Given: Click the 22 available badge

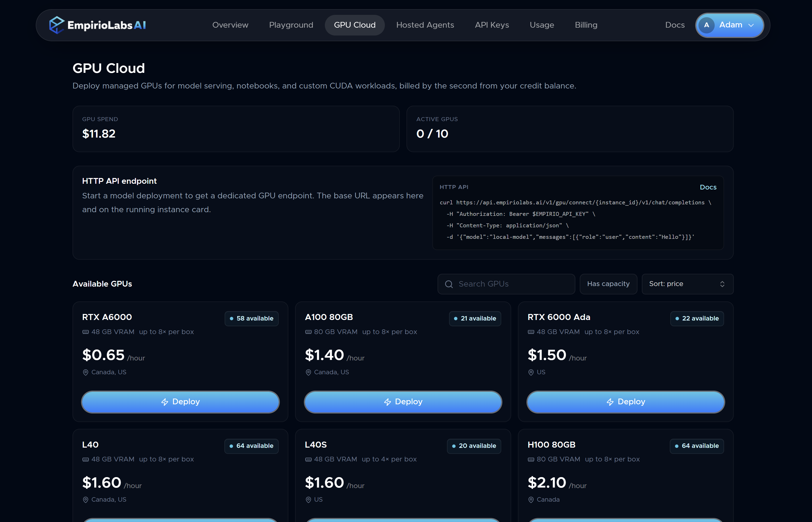Looking at the screenshot, I should [697, 319].
